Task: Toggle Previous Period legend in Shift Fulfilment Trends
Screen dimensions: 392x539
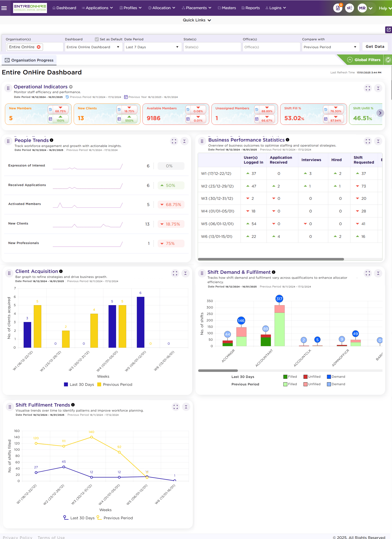Action: (x=115, y=518)
